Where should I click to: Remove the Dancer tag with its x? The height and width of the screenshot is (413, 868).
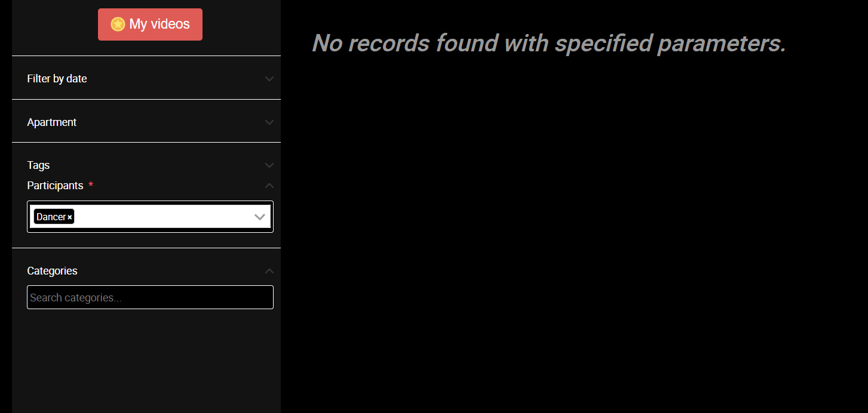point(70,217)
